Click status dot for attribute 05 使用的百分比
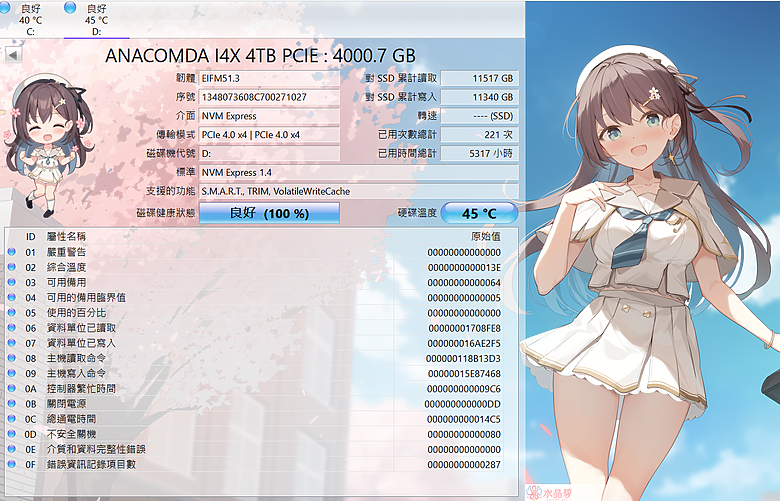This screenshot has width=780, height=501. tap(11, 313)
